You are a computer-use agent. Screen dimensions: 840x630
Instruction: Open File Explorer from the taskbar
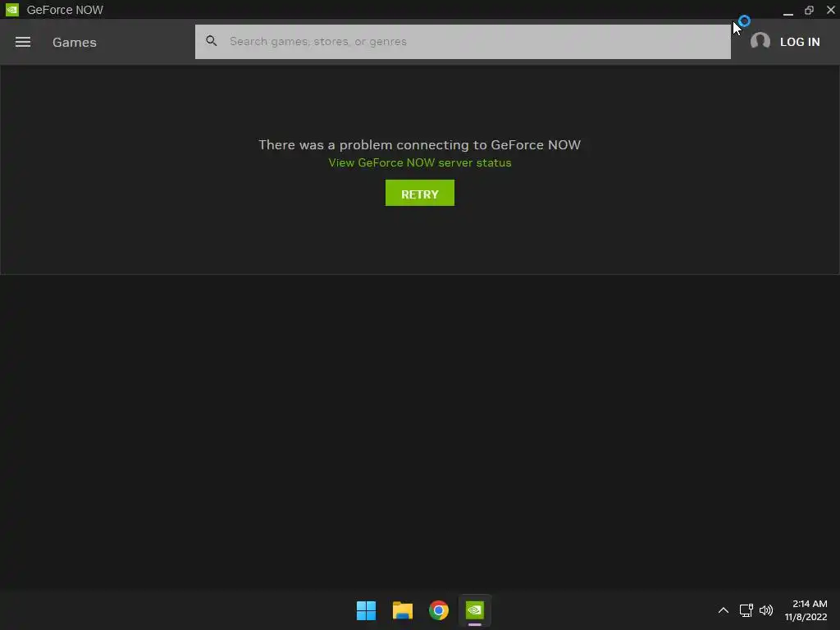coord(402,610)
